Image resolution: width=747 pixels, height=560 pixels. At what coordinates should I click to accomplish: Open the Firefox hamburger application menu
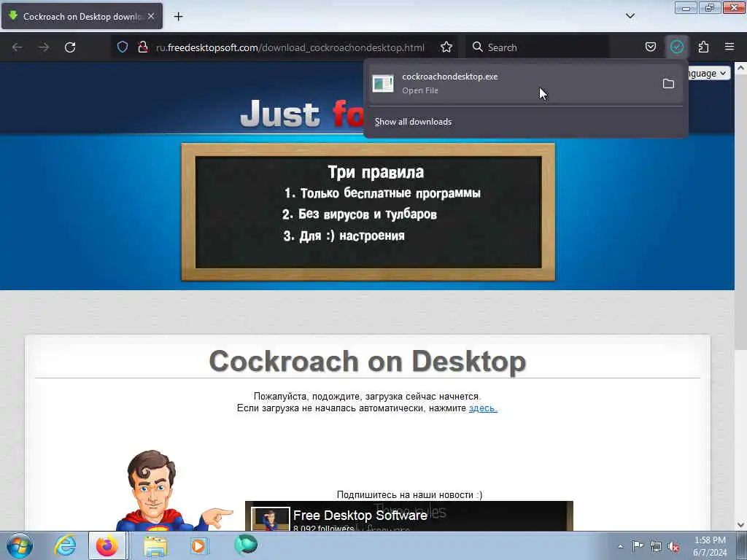click(x=729, y=47)
